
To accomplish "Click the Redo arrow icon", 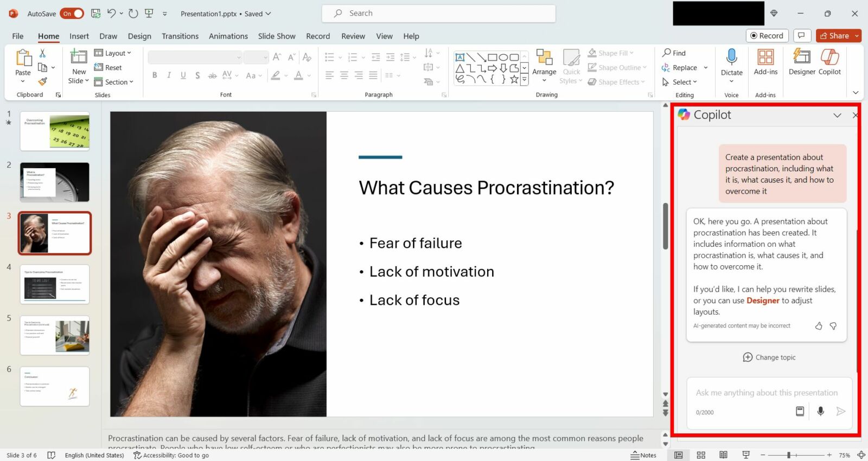I will (133, 14).
